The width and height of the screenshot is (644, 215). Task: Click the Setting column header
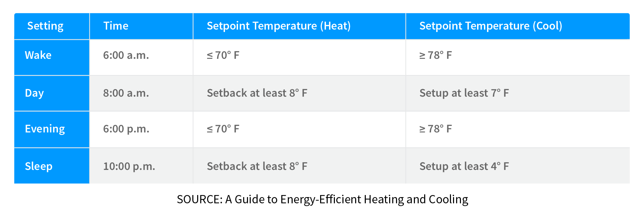[x=45, y=26]
